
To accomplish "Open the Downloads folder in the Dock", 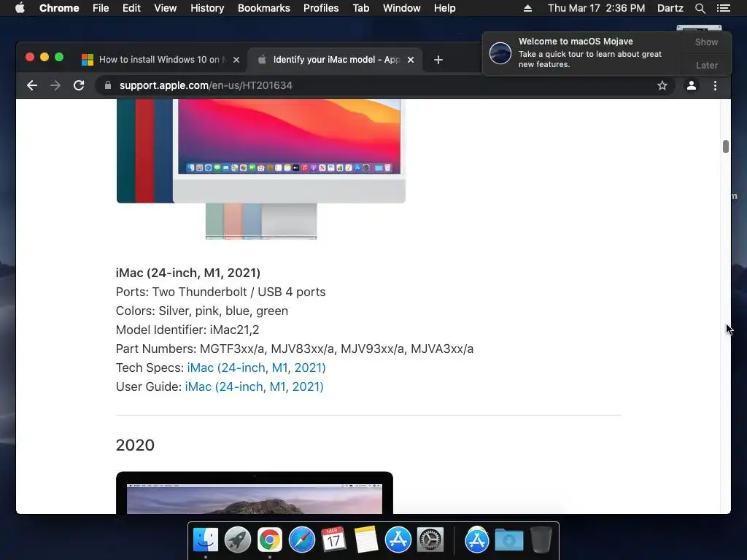I will coord(508,540).
